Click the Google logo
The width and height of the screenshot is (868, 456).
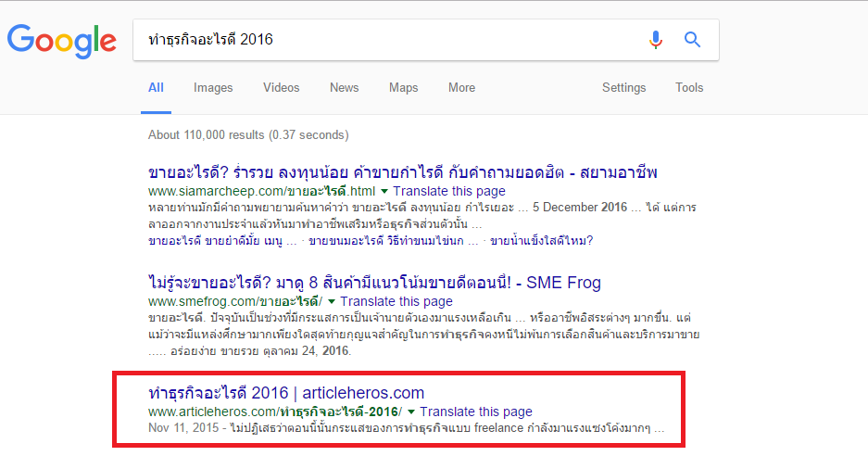62,41
